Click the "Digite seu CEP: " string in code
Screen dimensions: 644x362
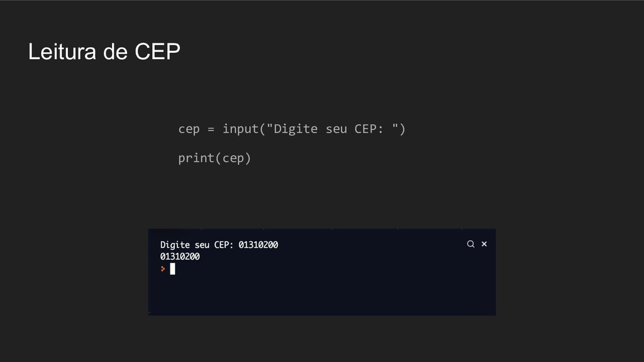tap(333, 129)
